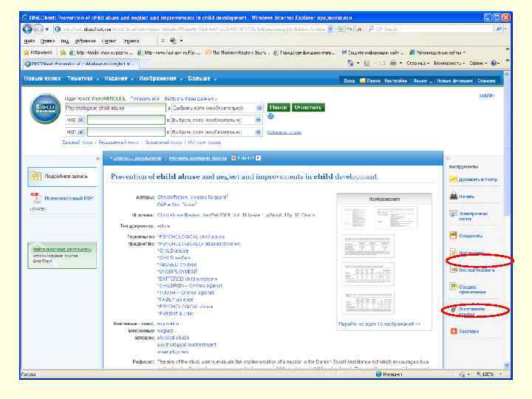The height and width of the screenshot is (399, 532).
Task: Click the Add to favorites bar star icon
Action: [63, 52]
